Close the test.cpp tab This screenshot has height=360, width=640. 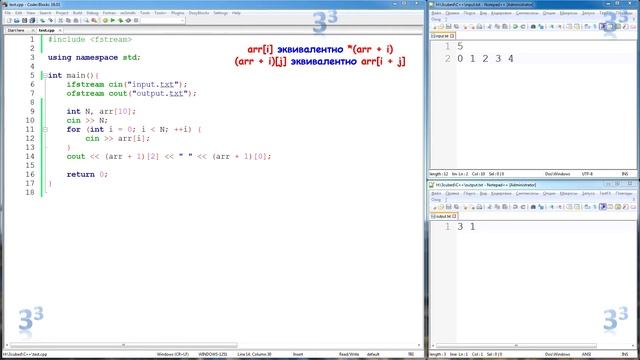pyautogui.click(x=60, y=30)
